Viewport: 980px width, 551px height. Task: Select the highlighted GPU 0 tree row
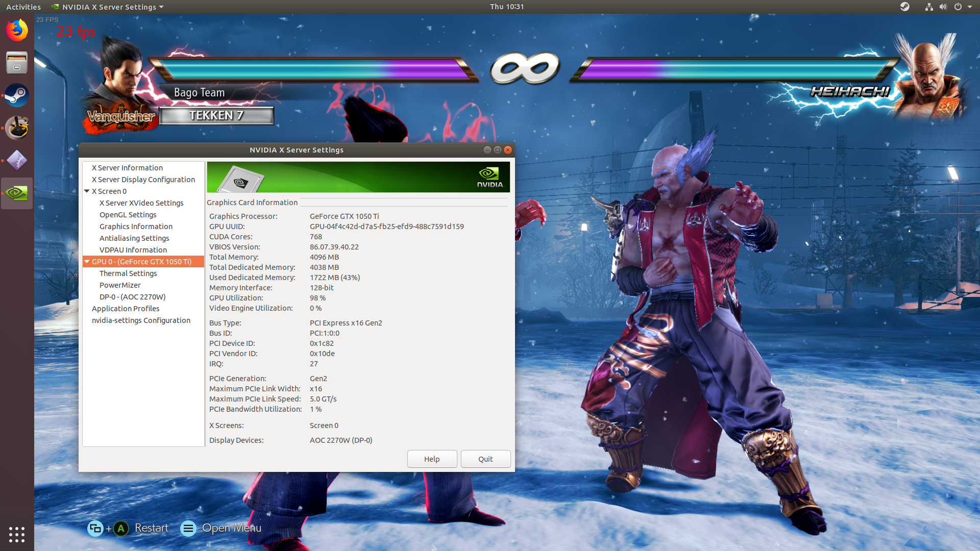[x=143, y=262]
